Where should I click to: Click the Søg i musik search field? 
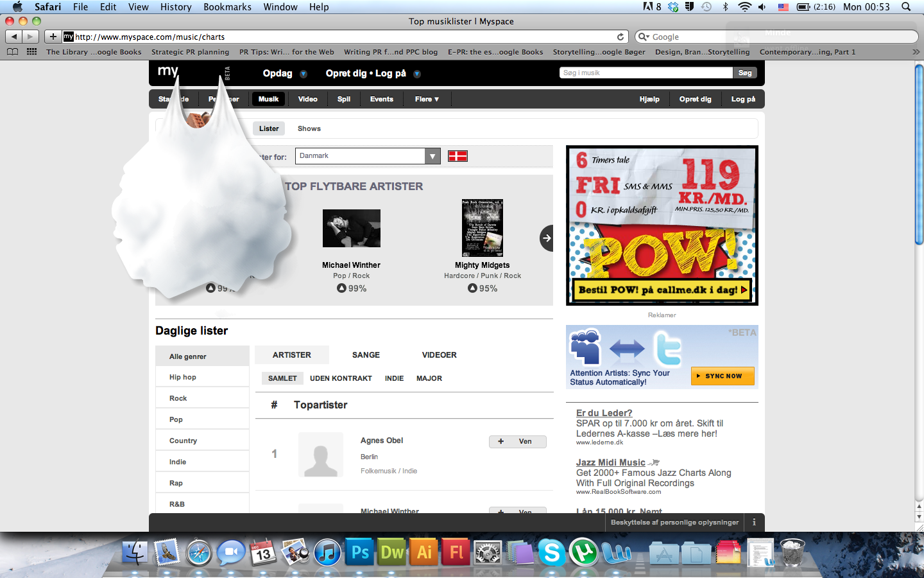pyautogui.click(x=646, y=73)
